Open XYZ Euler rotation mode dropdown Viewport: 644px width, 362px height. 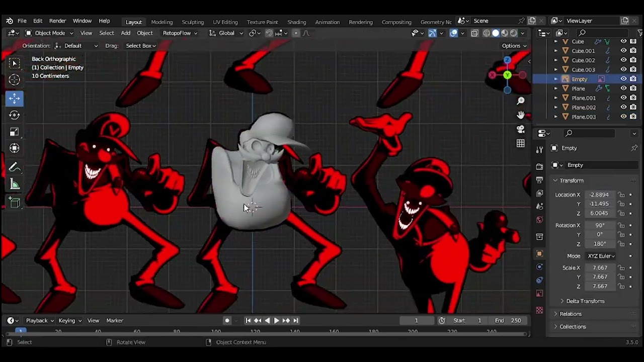(x=601, y=256)
